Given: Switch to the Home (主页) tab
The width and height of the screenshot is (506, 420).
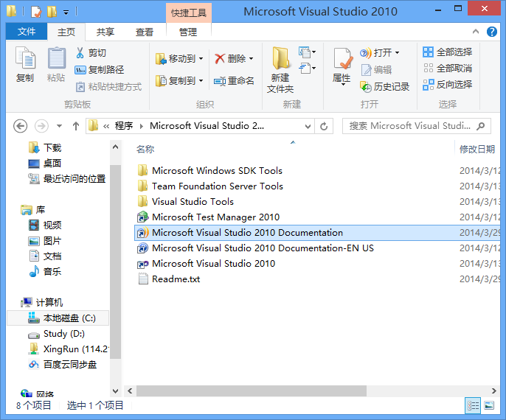Looking at the screenshot, I should pos(66,32).
